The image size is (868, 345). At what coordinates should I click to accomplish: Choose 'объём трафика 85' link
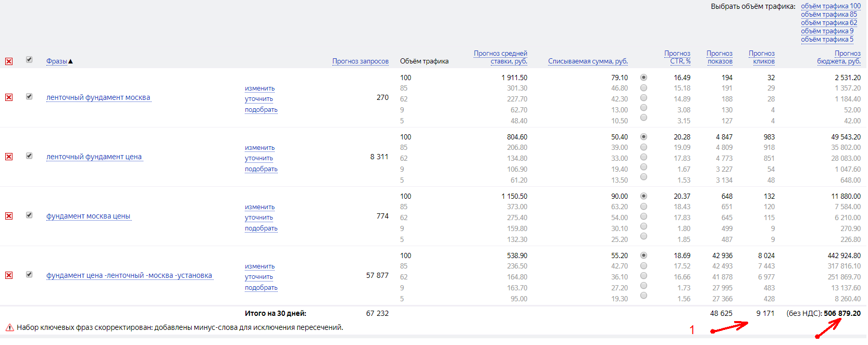pyautogui.click(x=828, y=15)
